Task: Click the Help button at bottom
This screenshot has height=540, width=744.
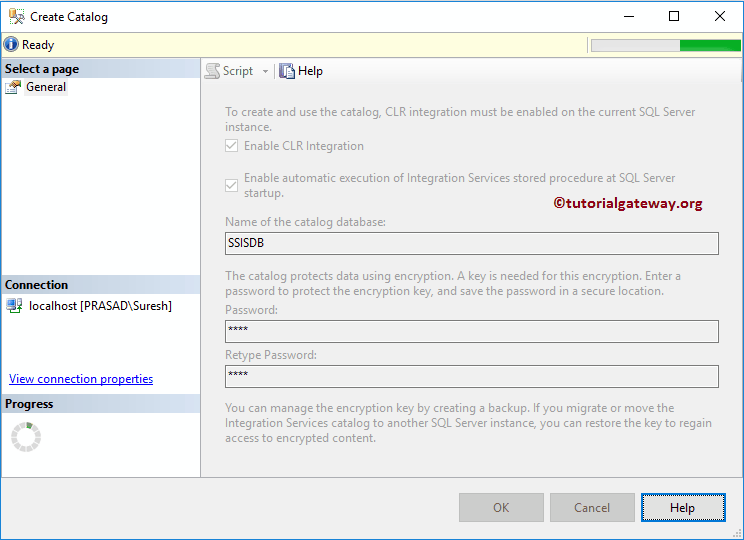Action: [x=683, y=508]
